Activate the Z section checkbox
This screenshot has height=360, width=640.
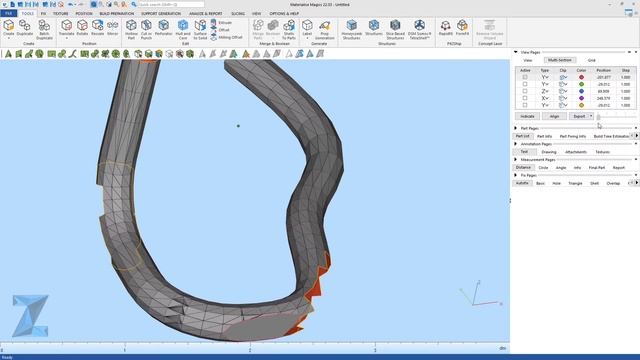[525, 91]
